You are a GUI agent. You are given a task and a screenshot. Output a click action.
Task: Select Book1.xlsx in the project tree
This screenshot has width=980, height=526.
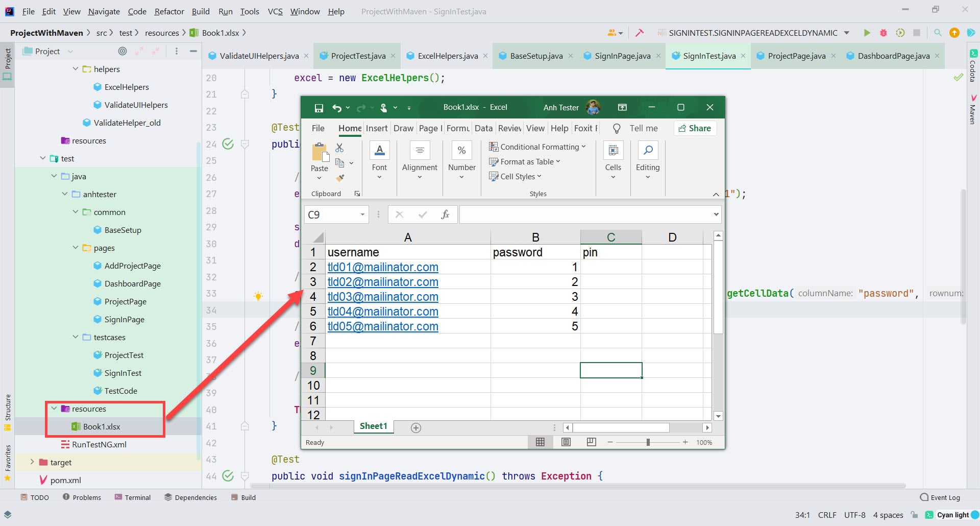tap(102, 426)
